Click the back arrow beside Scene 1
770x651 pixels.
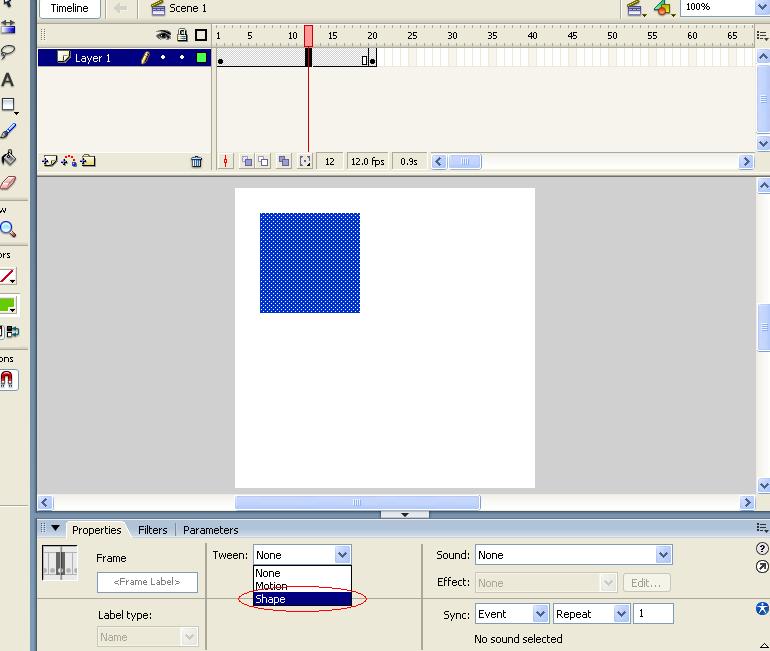120,8
